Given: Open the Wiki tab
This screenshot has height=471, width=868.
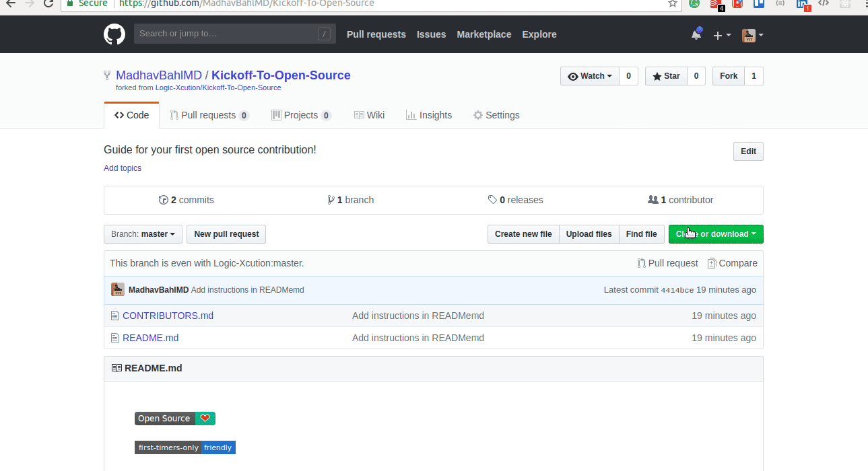Looking at the screenshot, I should pos(370,115).
